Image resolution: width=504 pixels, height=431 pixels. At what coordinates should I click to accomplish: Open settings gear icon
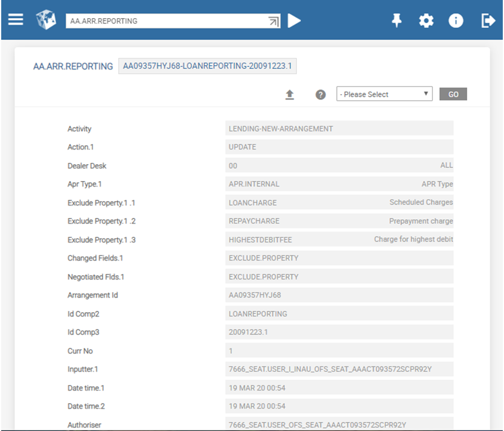pyautogui.click(x=426, y=21)
